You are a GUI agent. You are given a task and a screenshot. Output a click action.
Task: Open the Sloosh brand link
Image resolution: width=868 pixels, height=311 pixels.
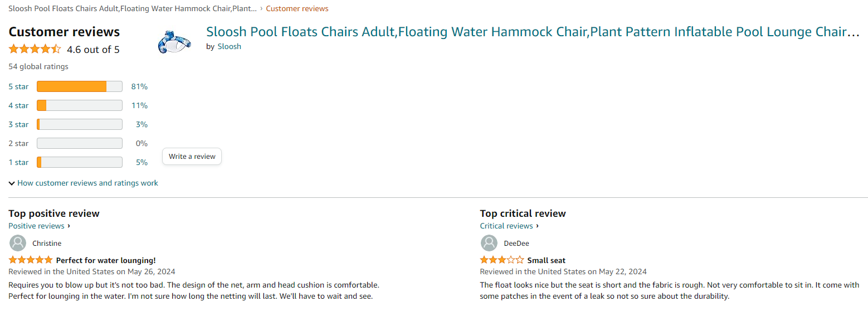click(x=229, y=46)
